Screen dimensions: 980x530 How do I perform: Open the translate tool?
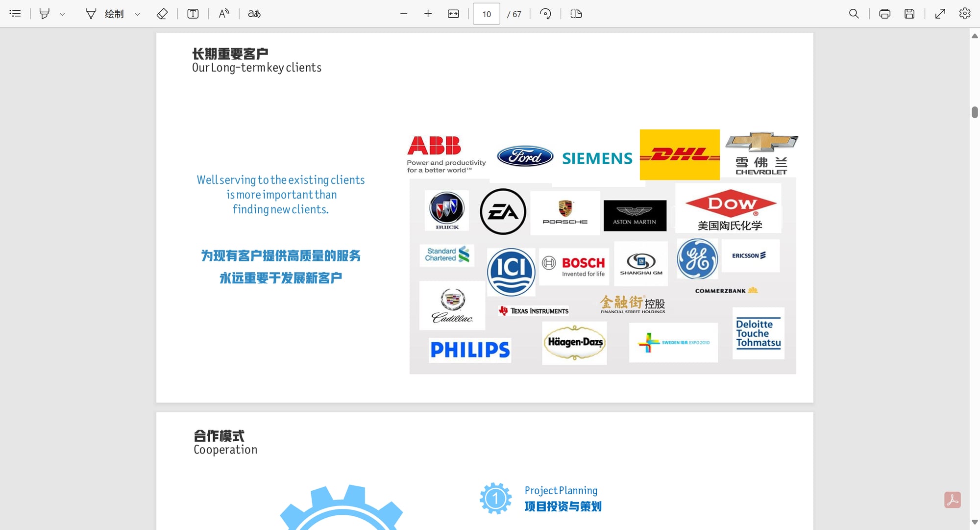tap(254, 14)
